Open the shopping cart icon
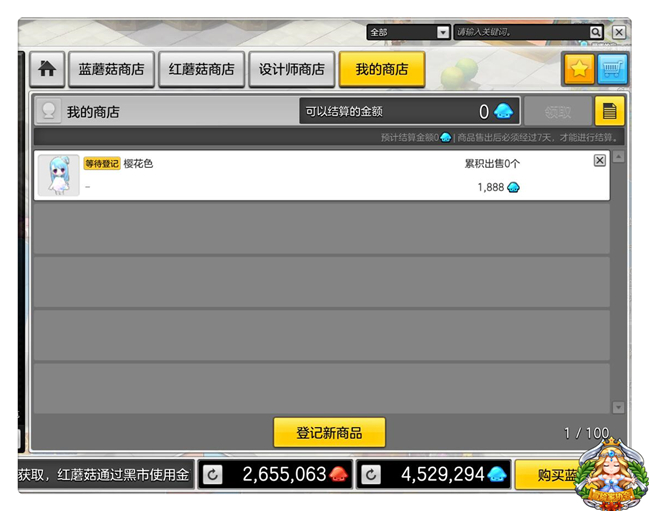649x511 pixels. 612,69
